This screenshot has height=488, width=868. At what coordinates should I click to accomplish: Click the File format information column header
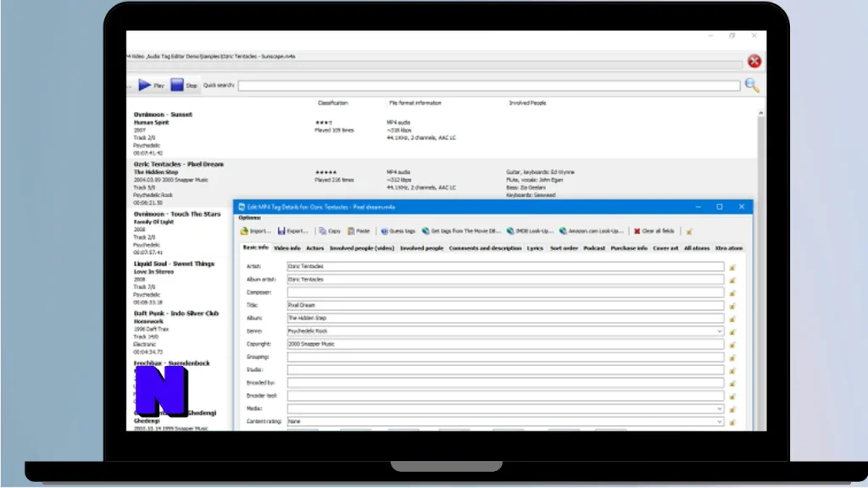click(415, 103)
